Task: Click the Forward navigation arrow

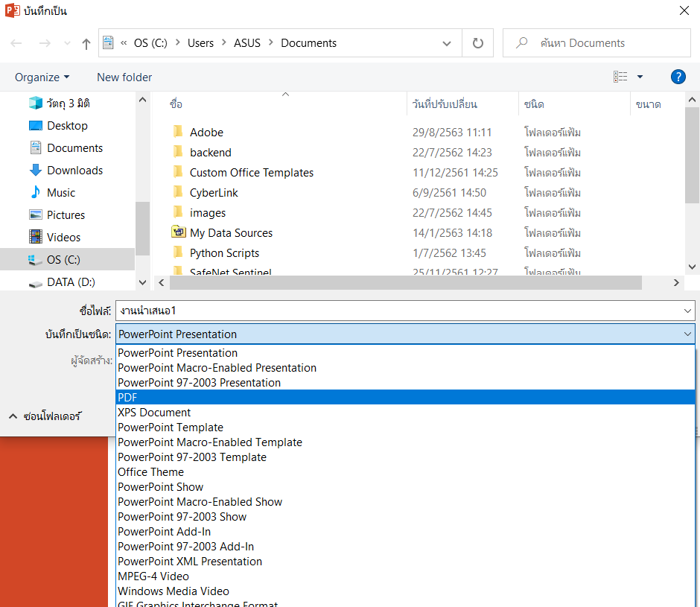Action: [45, 43]
